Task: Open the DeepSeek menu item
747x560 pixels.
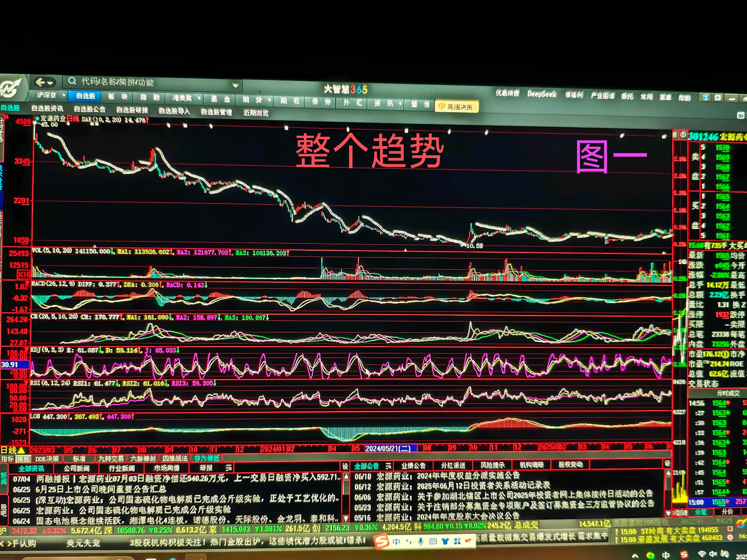Action: click(542, 94)
